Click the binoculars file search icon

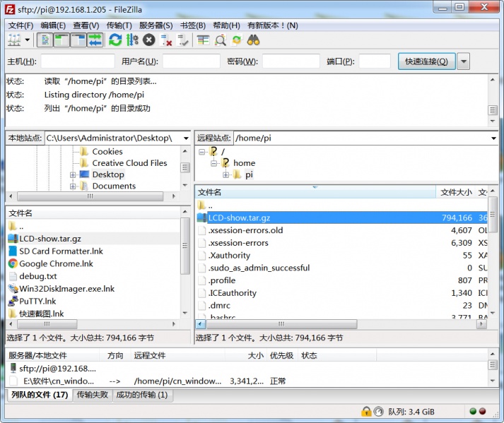coord(253,40)
